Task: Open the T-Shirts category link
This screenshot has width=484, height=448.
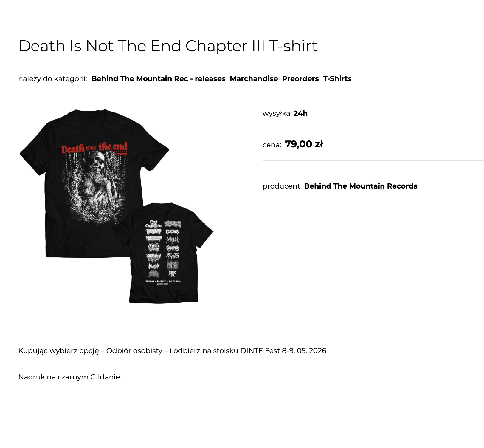Action: 337,79
